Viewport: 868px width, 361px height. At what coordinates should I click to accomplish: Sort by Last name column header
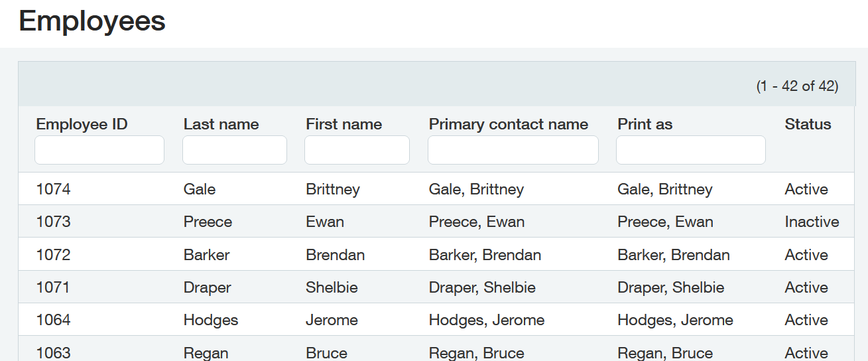pyautogui.click(x=221, y=124)
